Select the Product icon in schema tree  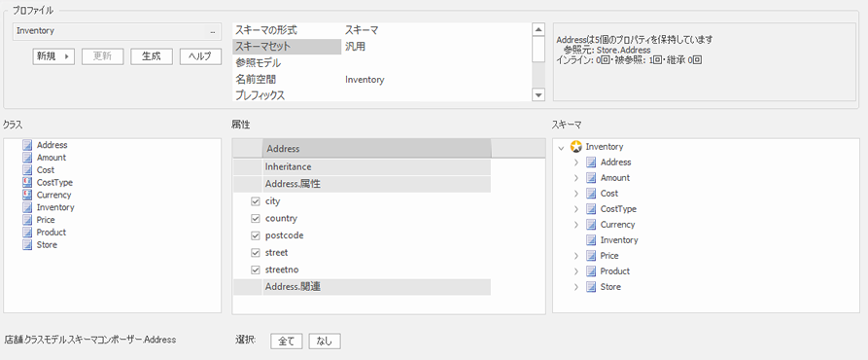pyautogui.click(x=591, y=271)
